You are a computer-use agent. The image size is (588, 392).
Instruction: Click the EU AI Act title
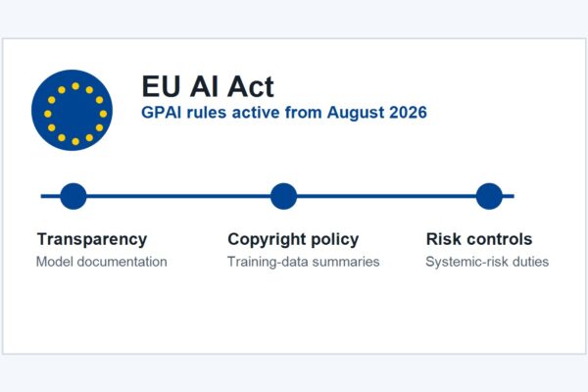tap(208, 86)
